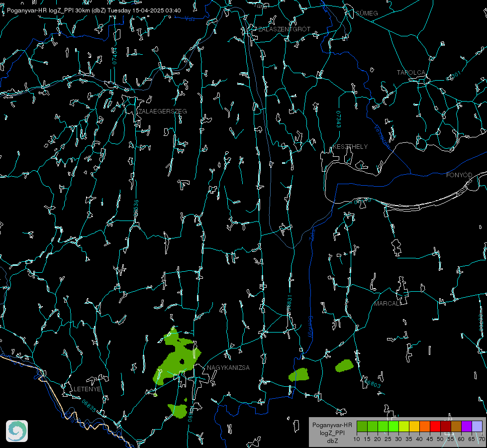
Task: Click the 07343 road number label
Action: click(x=339, y=119)
